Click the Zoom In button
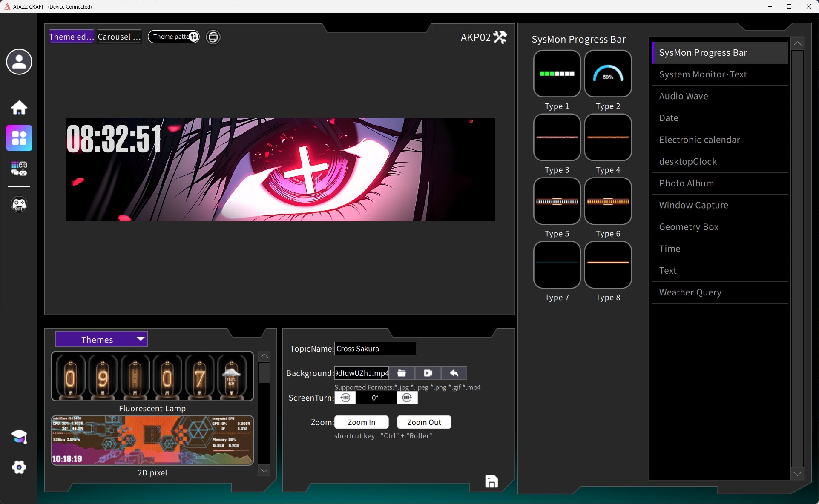Image resolution: width=819 pixels, height=504 pixels. (x=362, y=422)
